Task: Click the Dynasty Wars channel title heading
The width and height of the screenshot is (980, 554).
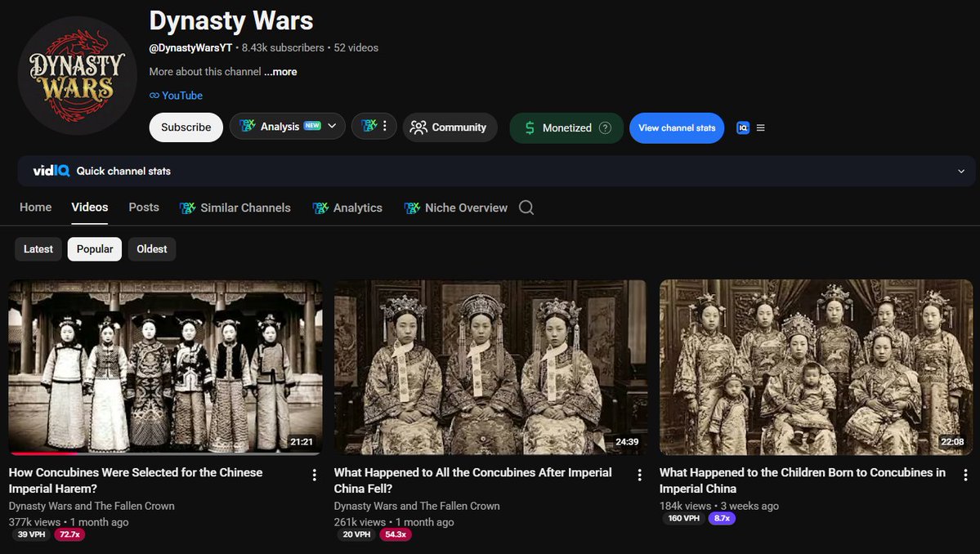Action: coord(230,21)
